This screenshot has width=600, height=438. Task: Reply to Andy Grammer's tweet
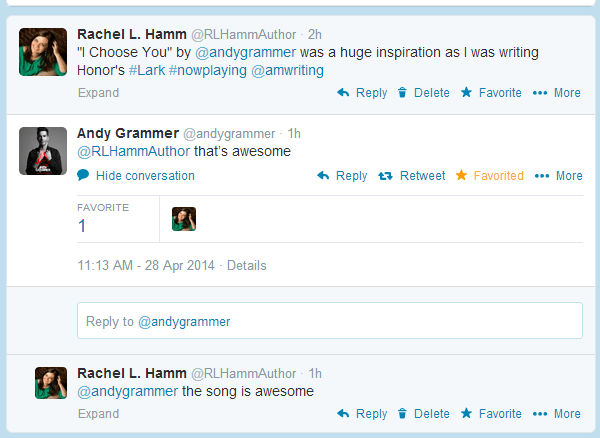coord(342,176)
